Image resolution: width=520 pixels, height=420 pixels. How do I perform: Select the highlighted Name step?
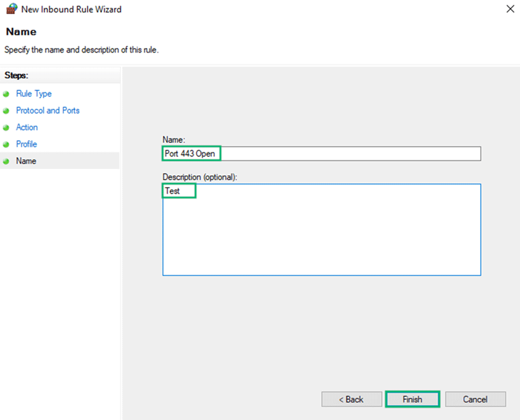[x=26, y=161]
